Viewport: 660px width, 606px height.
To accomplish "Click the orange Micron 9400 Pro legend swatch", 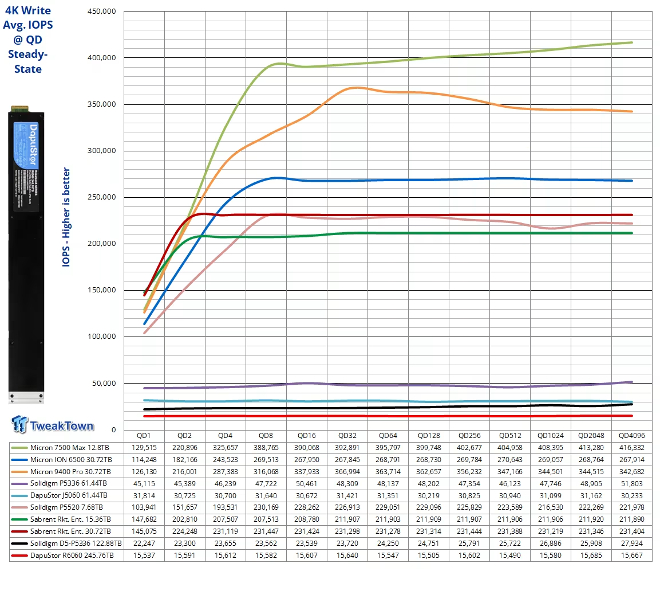I will (19, 472).
